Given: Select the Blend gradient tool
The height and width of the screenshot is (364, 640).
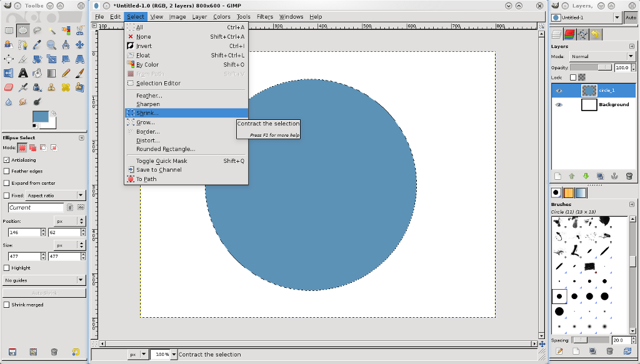Looking at the screenshot, I should tap(51, 74).
